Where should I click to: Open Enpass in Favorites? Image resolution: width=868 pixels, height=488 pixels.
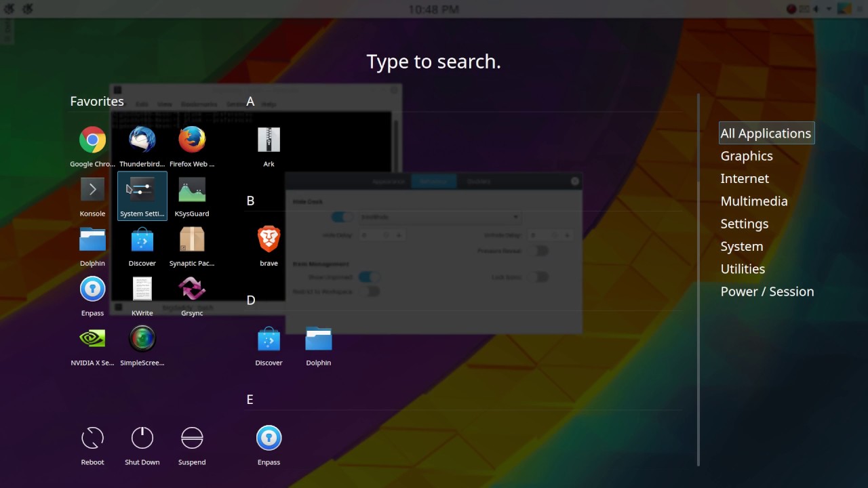pyautogui.click(x=92, y=295)
